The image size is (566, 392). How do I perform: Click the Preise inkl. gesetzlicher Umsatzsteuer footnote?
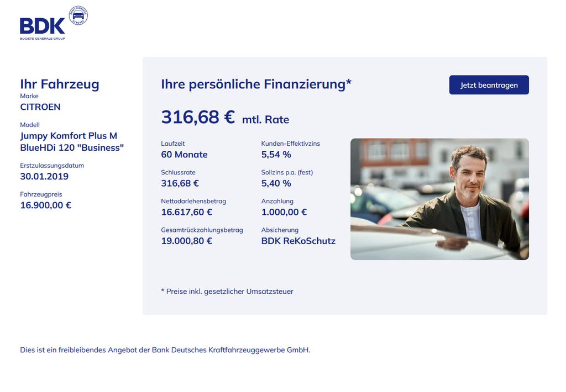(x=227, y=292)
